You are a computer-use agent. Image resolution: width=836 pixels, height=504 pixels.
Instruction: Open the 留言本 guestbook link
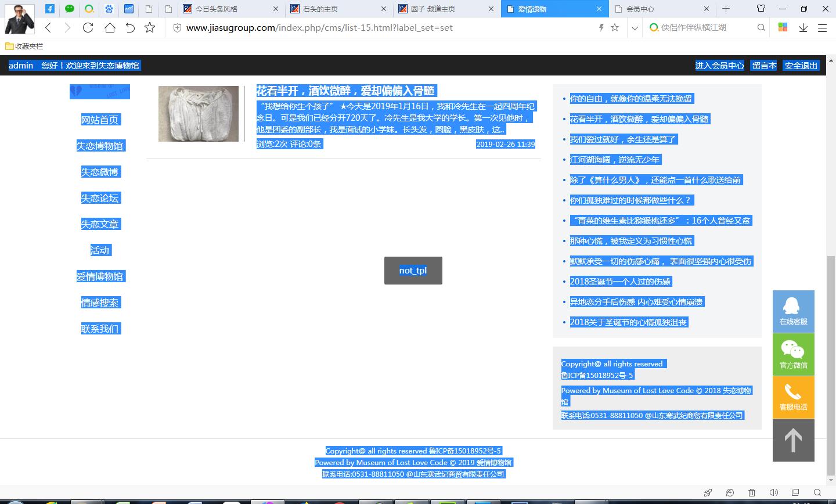tap(764, 66)
